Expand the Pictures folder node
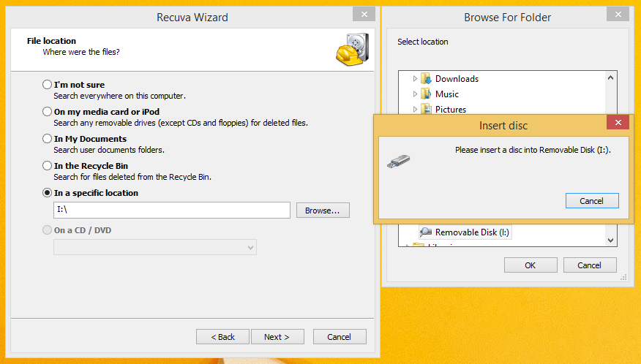 (x=415, y=109)
